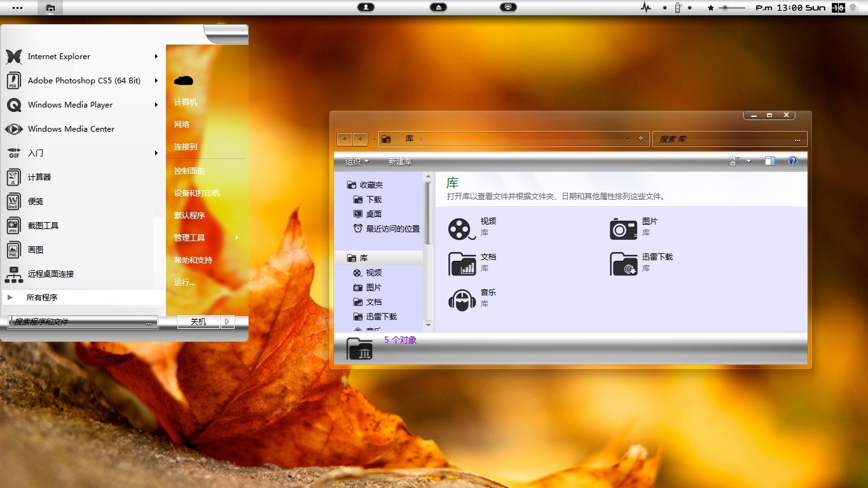Image resolution: width=868 pixels, height=488 pixels.
Task: Open the 文档 library in main pane
Action: click(x=472, y=263)
